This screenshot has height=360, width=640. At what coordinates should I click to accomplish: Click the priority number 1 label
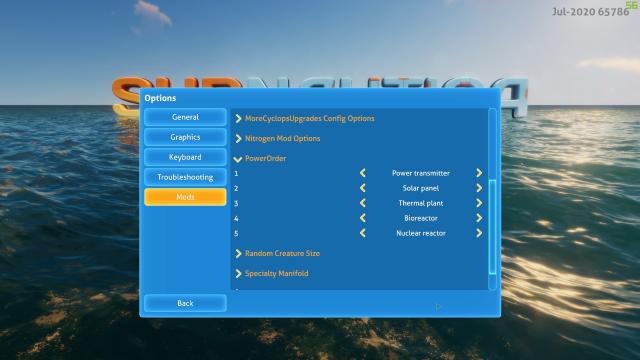(x=236, y=173)
